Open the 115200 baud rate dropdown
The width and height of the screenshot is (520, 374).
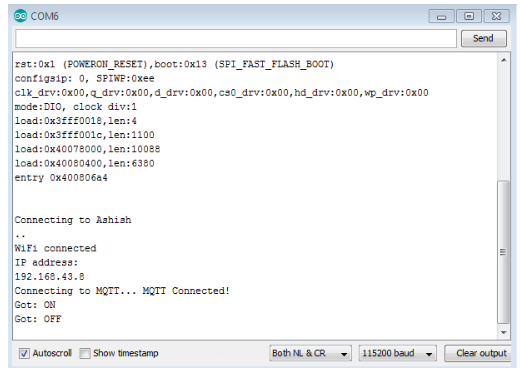pyautogui.click(x=398, y=353)
